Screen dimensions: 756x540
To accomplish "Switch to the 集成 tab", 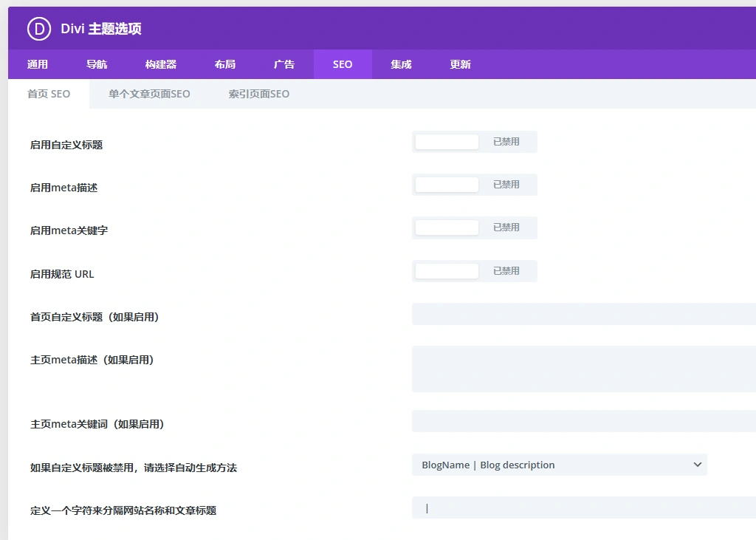I will point(400,64).
